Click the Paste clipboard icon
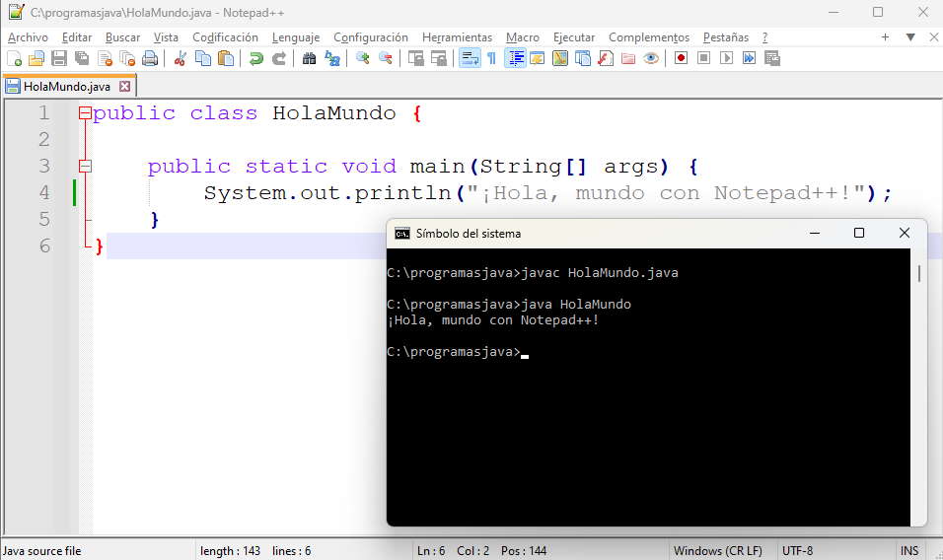Screen dimensions: 943x560 (226, 58)
